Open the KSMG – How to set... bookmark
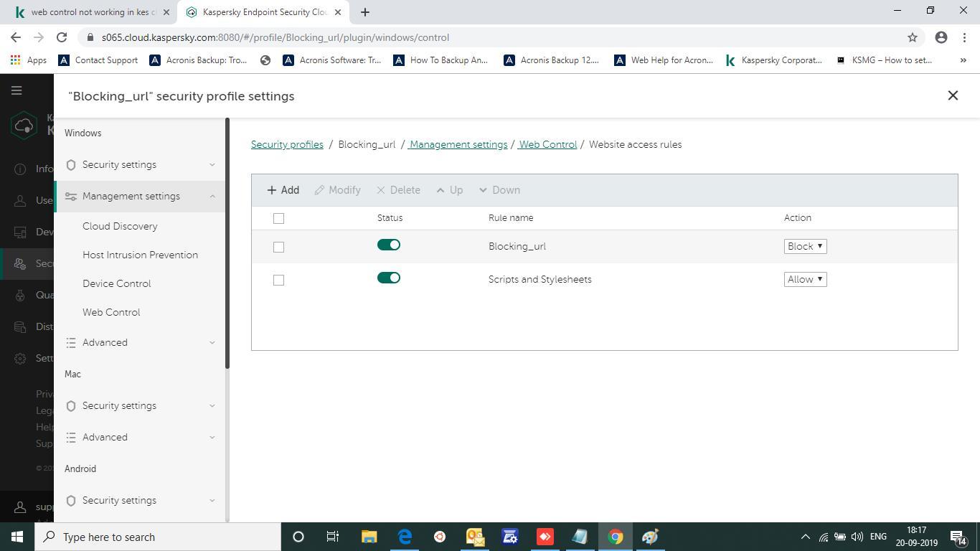 click(884, 60)
